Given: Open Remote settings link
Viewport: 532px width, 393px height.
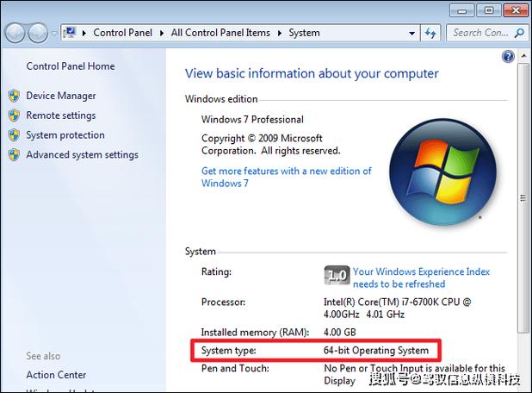Looking at the screenshot, I should point(61,115).
